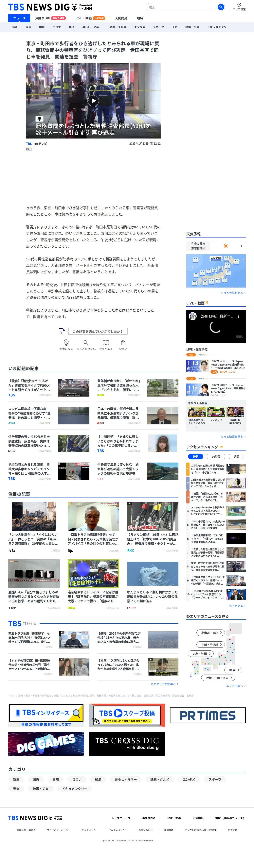Viewport: 254px width, 868px height.
Task: Open お問い合わせ footer link
Action: 145,830
